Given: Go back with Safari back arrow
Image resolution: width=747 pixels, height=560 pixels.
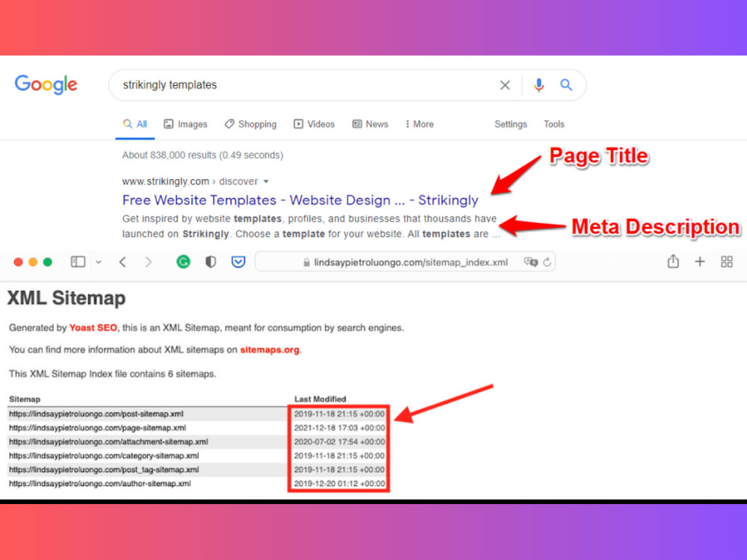Looking at the screenshot, I should 123,262.
